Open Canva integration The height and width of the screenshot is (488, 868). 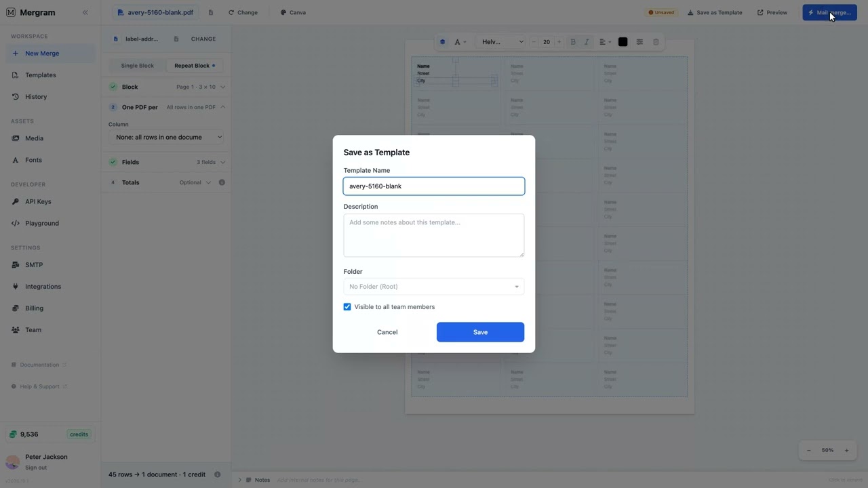coord(293,12)
